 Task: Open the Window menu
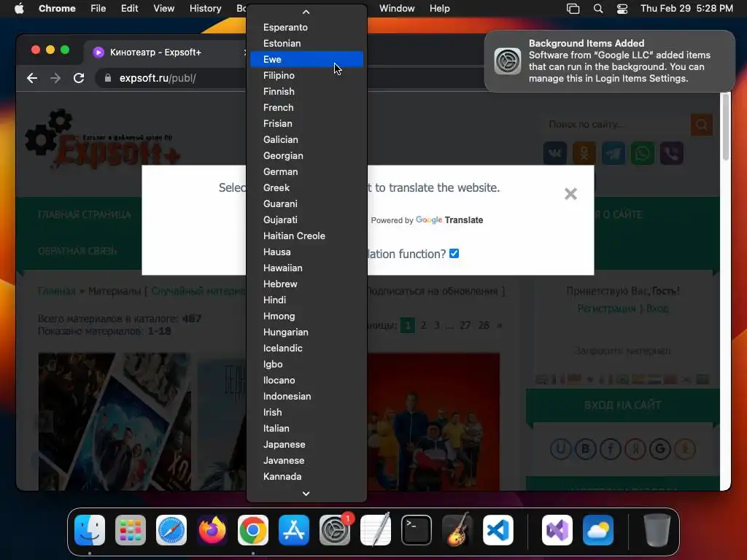397,9
